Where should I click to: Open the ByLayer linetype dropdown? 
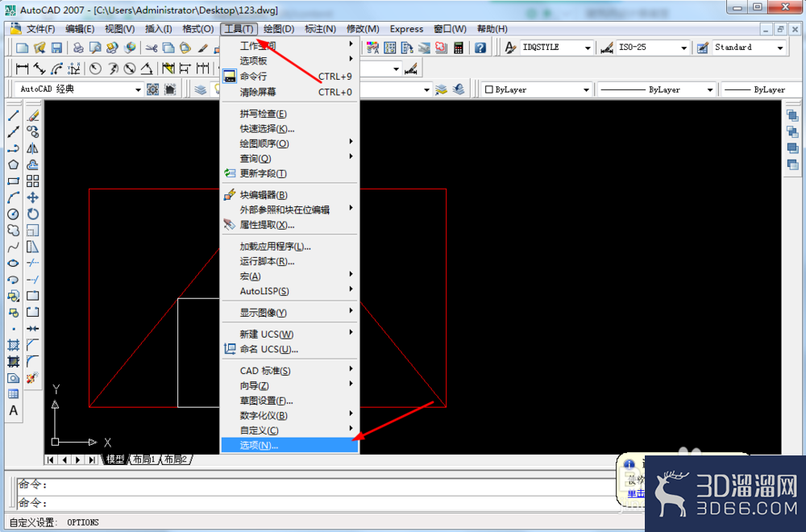coord(710,89)
